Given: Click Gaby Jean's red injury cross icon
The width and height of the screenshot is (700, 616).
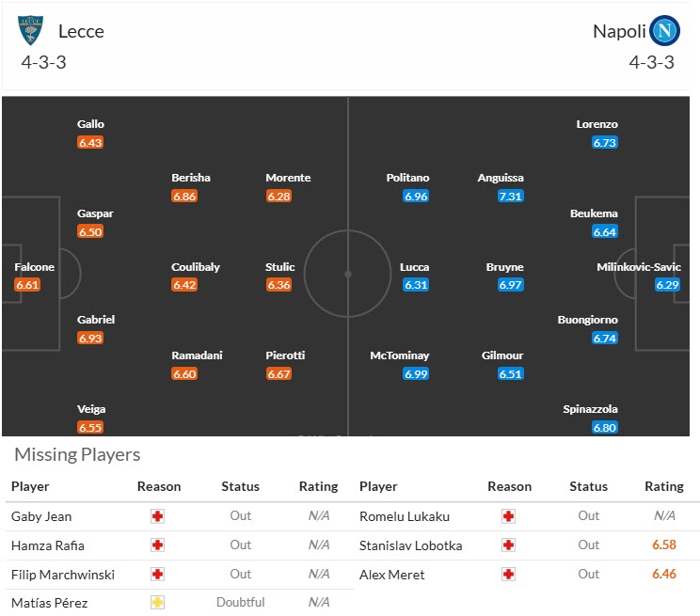Looking at the screenshot, I should point(158,515).
